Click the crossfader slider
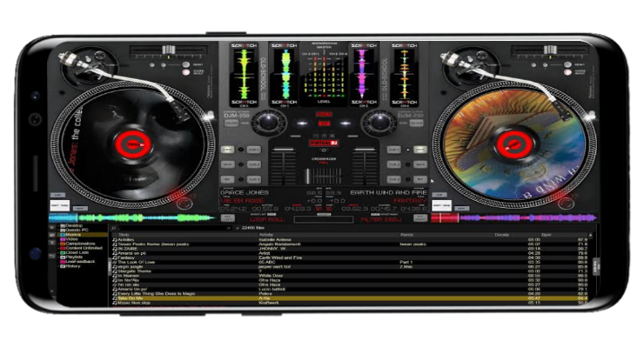 pos(324,176)
